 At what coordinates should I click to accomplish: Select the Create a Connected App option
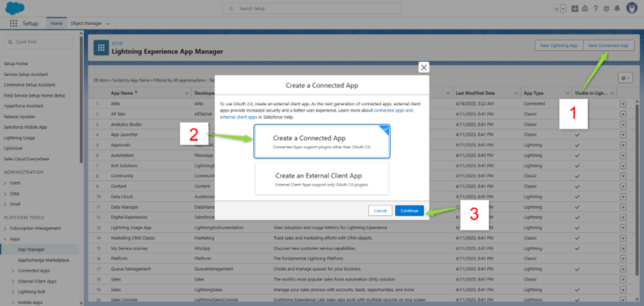pos(322,141)
